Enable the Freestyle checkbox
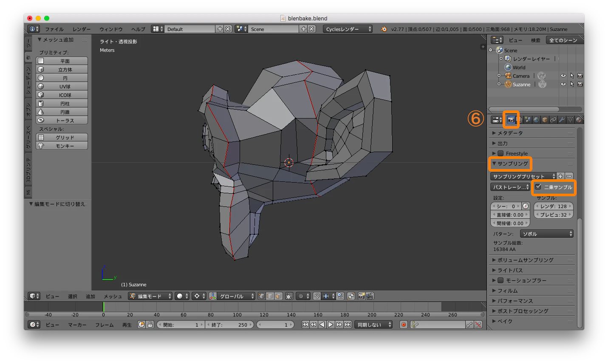This screenshot has height=364, width=608. [x=501, y=153]
